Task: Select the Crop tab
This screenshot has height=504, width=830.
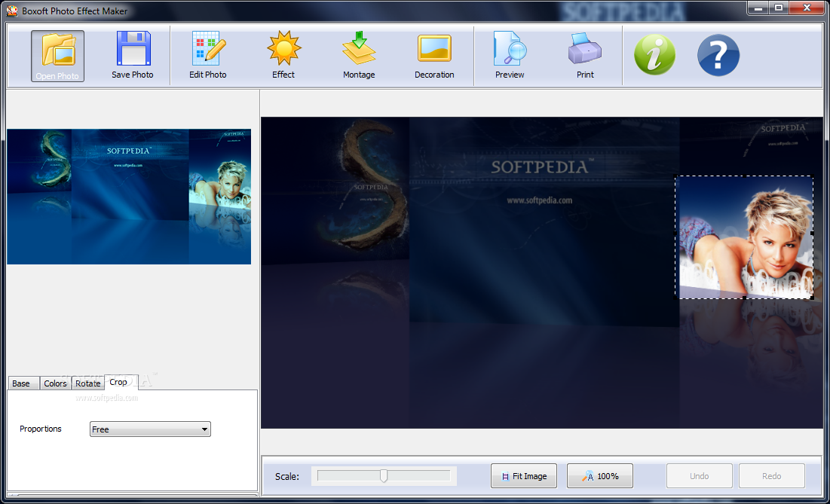Action: click(121, 382)
